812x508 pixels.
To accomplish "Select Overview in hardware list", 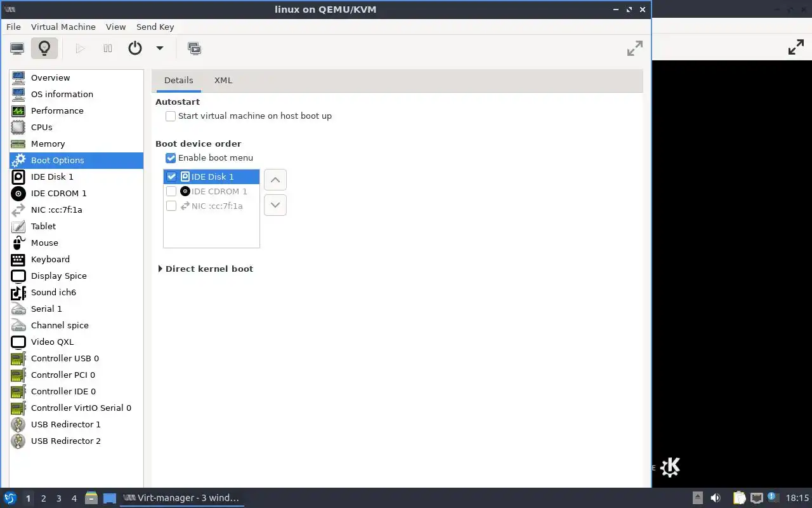I will (x=76, y=77).
